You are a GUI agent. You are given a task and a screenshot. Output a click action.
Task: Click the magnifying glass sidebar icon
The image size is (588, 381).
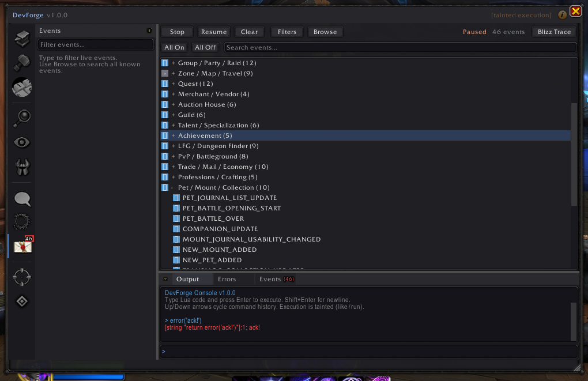21,118
